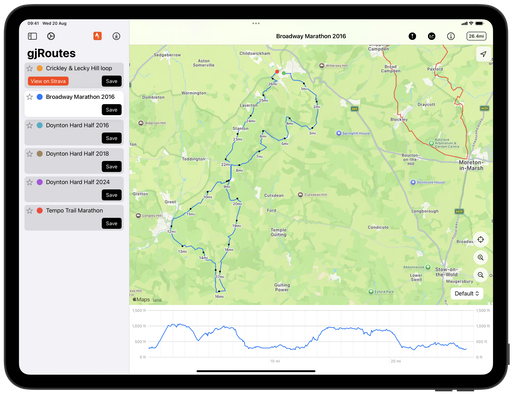Click the Childswickham map label
This screenshot has height=394, width=512.
point(255,53)
